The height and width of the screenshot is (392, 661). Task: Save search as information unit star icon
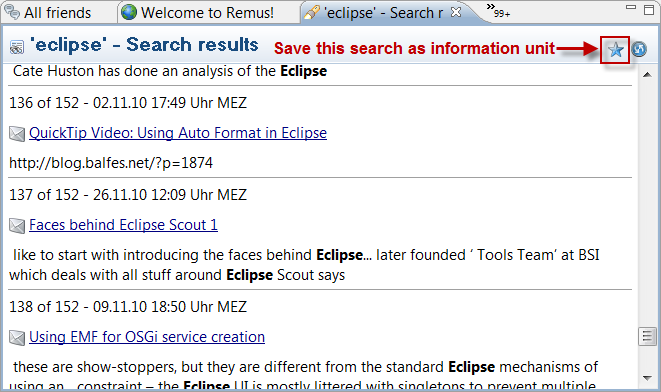point(615,50)
